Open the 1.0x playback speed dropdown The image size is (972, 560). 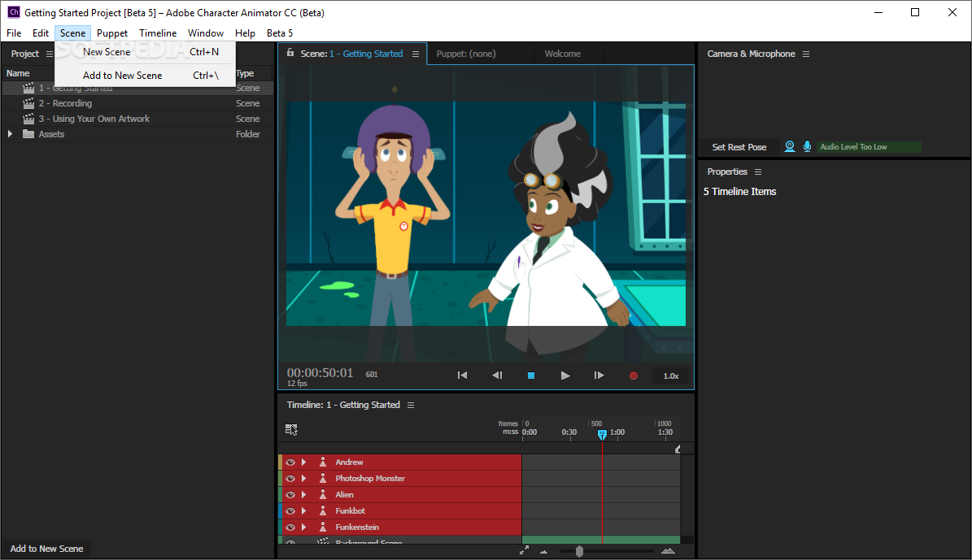(671, 376)
